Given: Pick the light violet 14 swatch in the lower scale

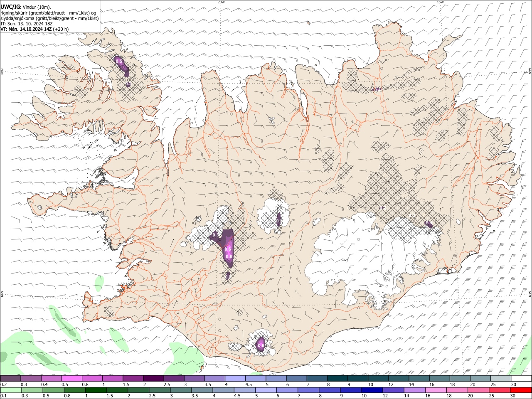Looking at the screenshot, I should [x=414, y=390].
